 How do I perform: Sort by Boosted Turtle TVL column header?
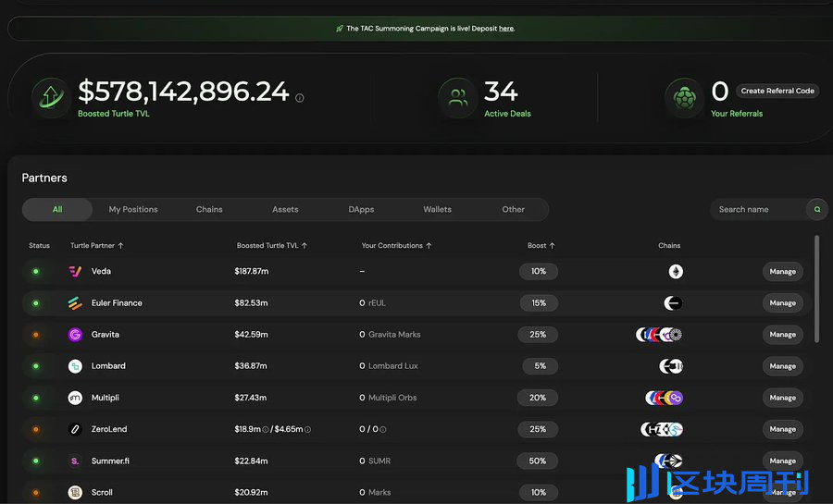(272, 246)
